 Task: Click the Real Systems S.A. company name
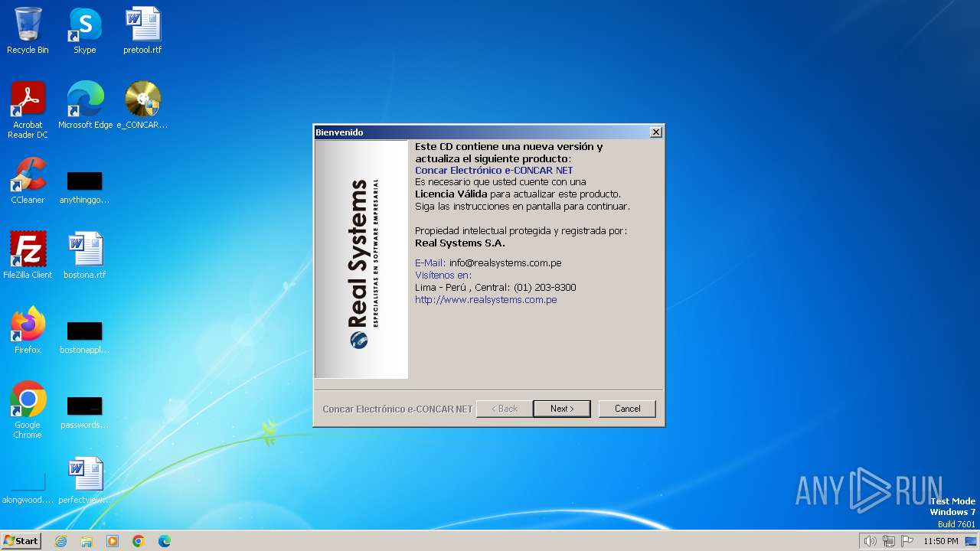coord(460,243)
